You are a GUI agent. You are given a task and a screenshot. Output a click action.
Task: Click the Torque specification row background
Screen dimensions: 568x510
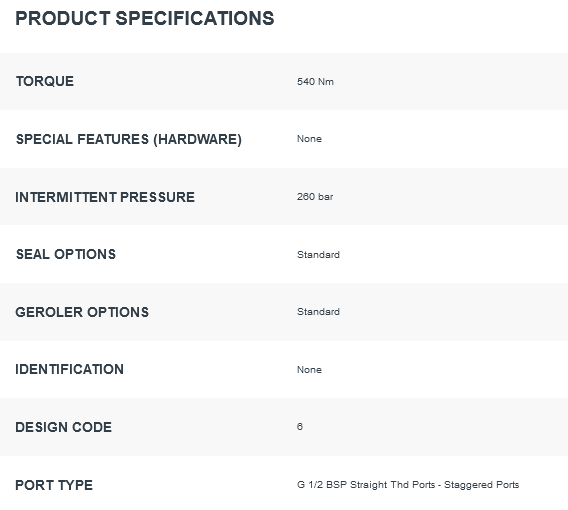tap(284, 81)
